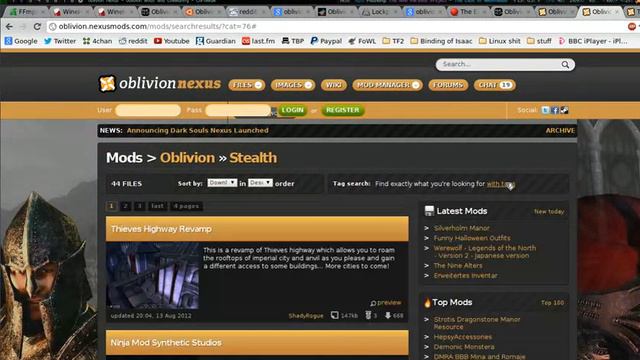The width and height of the screenshot is (640, 360).
Task: Open the Binding of Isaac bookmarks folder
Action: 441,41
